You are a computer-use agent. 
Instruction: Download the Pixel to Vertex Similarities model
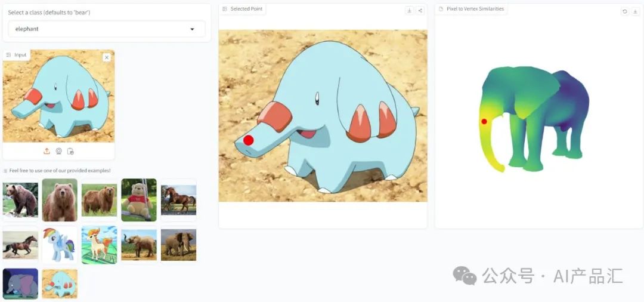click(636, 11)
